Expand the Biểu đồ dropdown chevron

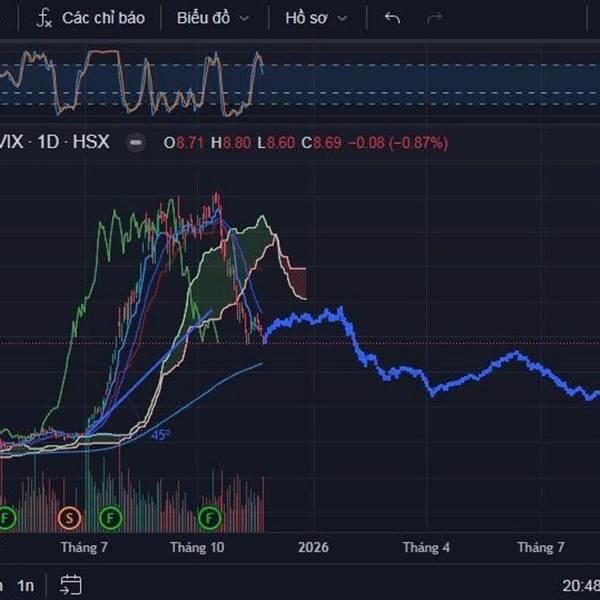tap(244, 18)
